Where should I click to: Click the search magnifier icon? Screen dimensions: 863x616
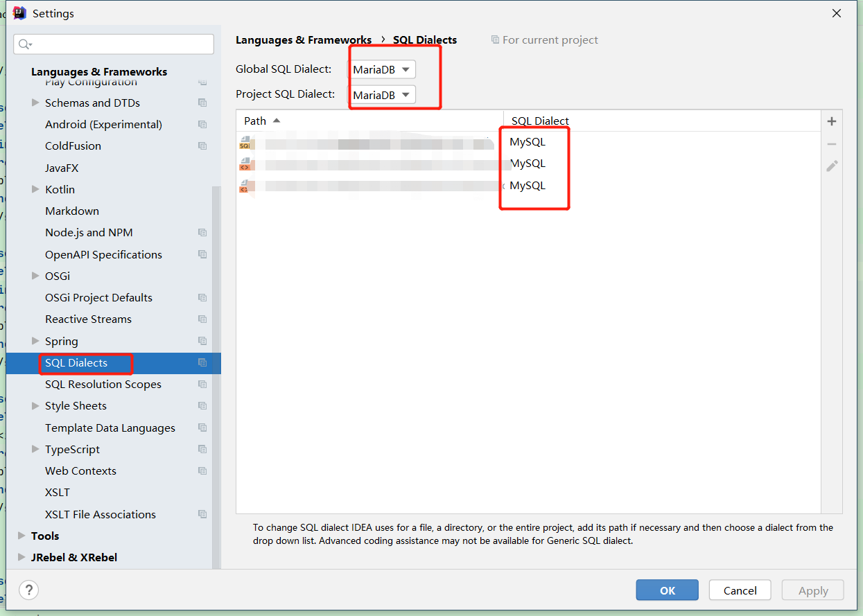pyautogui.click(x=25, y=44)
